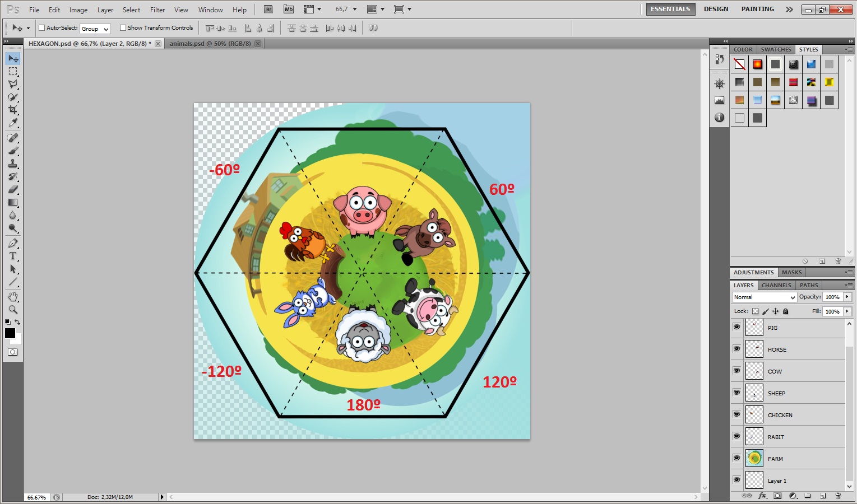This screenshot has height=504, width=857.
Task: Select the Gradient tool
Action: (13, 202)
